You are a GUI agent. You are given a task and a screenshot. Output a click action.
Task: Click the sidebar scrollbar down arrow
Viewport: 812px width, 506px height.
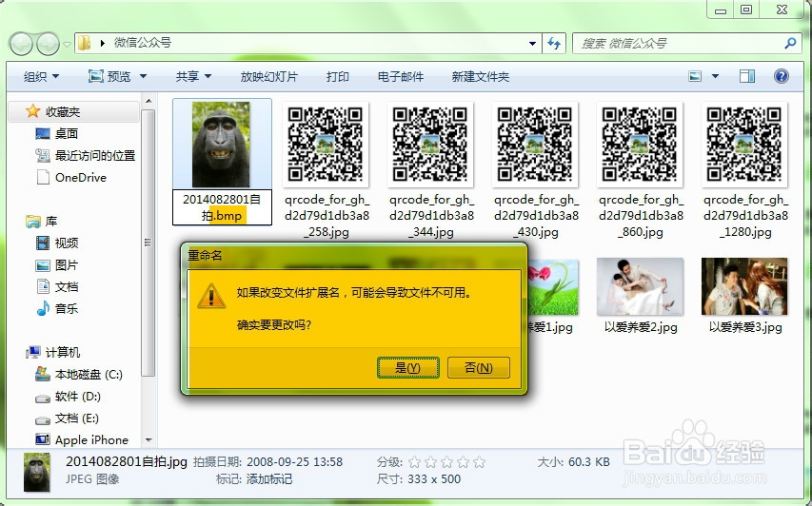click(149, 440)
